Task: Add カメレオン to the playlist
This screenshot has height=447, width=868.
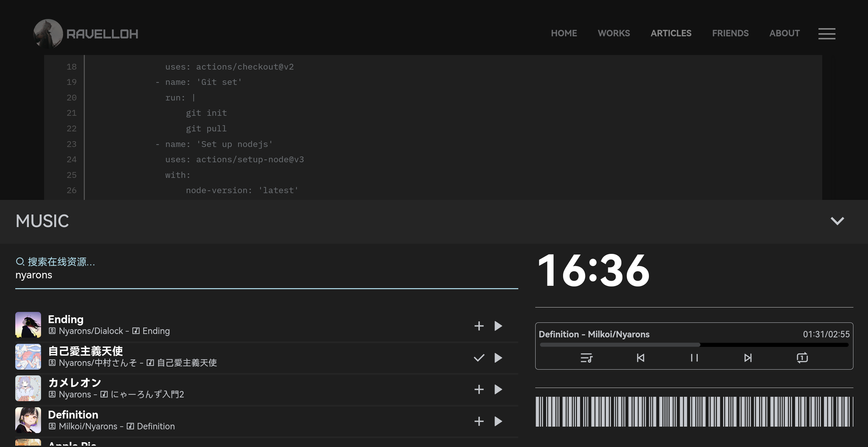Action: 479,389
